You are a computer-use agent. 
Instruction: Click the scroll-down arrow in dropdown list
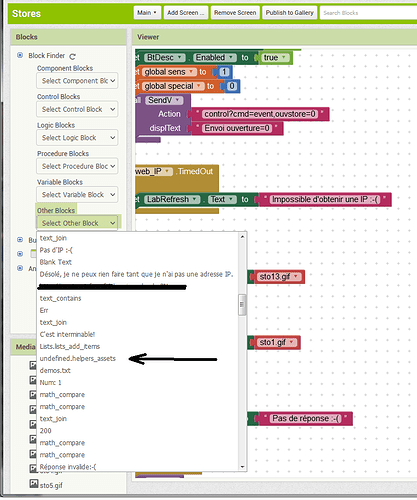(x=242, y=467)
